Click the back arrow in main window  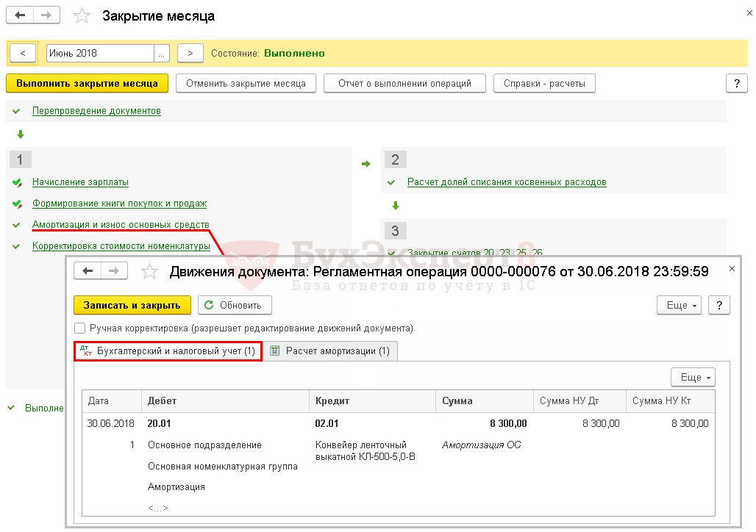[21, 15]
